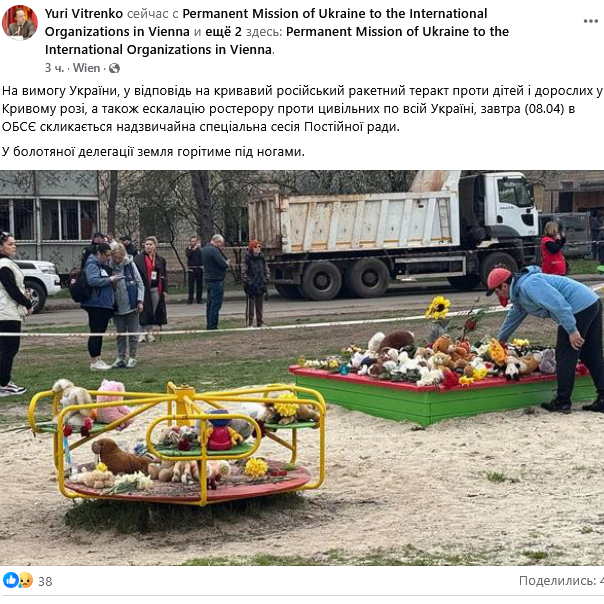Image resolution: width=604 pixels, height=604 pixels.
Task: Click the post paragraph starting 'На вимогу України'
Action: [x=302, y=109]
